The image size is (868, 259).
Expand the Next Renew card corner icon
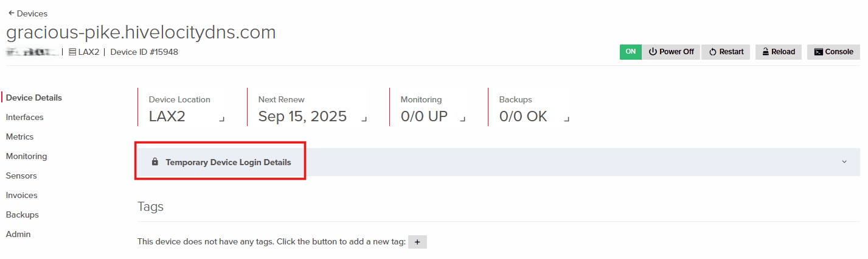[x=364, y=119]
